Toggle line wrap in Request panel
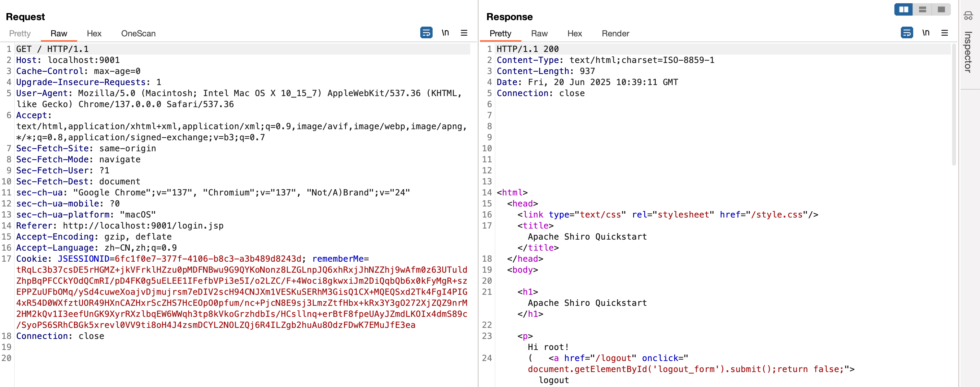 click(426, 33)
